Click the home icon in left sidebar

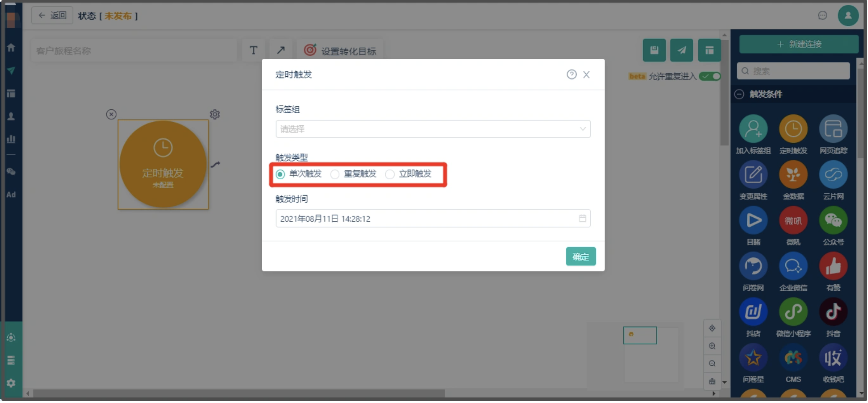coord(11,48)
